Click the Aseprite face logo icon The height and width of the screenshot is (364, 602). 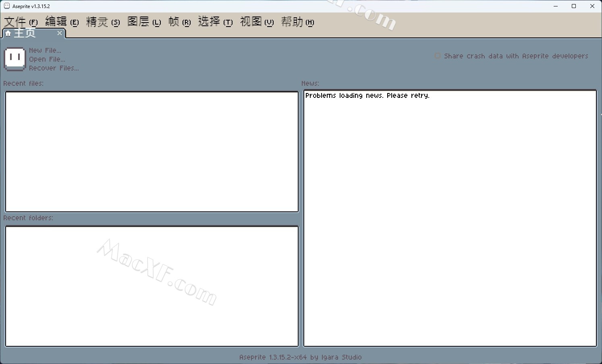point(15,59)
